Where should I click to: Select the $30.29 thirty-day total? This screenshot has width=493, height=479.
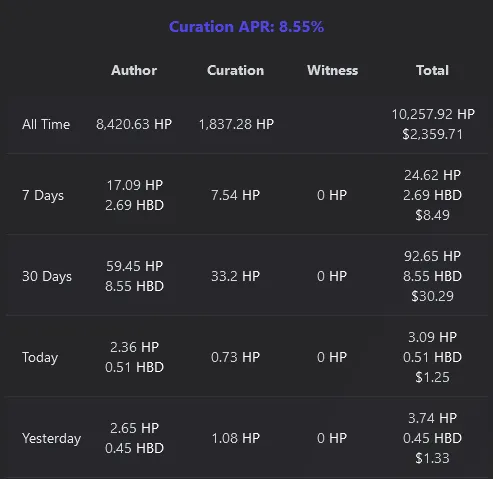432,296
